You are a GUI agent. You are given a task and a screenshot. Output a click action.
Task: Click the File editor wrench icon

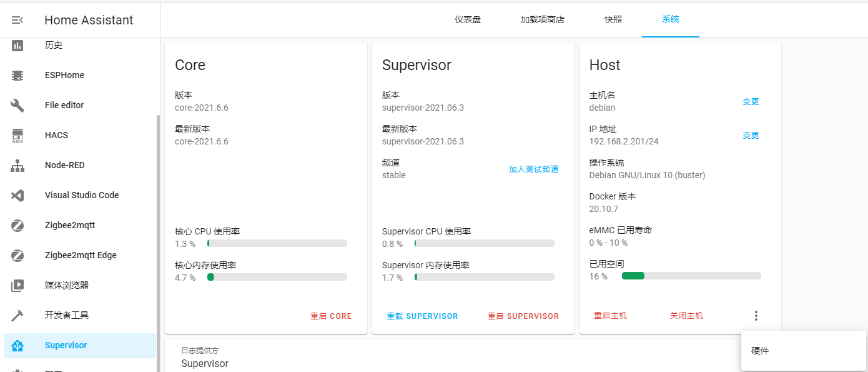click(17, 105)
